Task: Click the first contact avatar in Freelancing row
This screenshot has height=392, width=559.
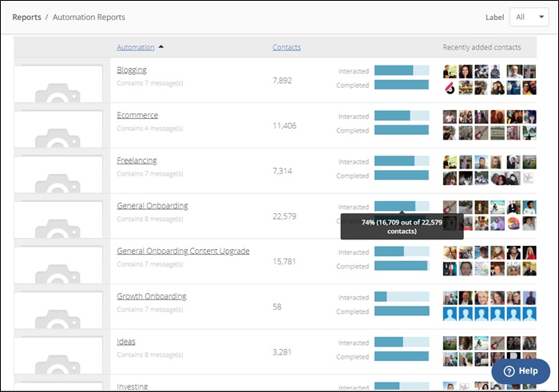Action: (x=450, y=162)
